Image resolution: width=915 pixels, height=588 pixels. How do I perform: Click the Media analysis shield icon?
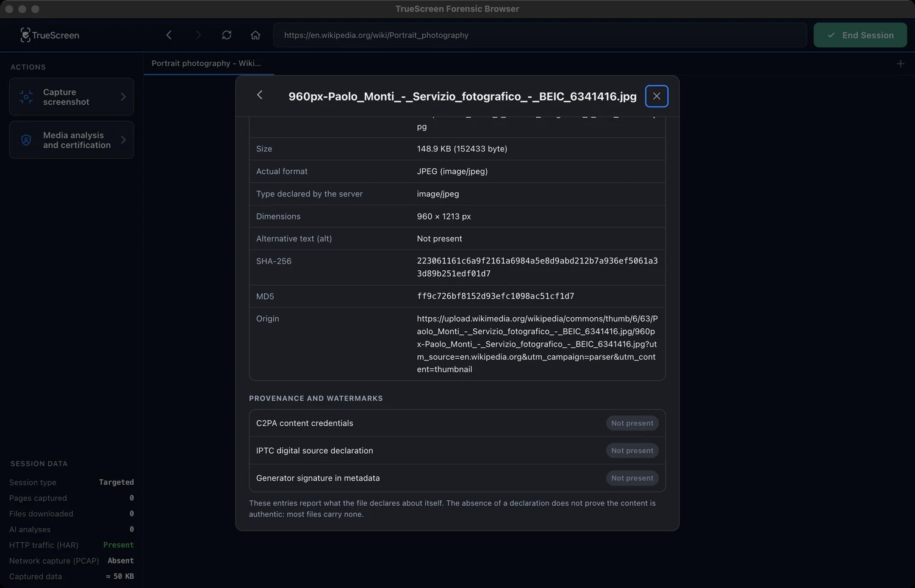(26, 140)
